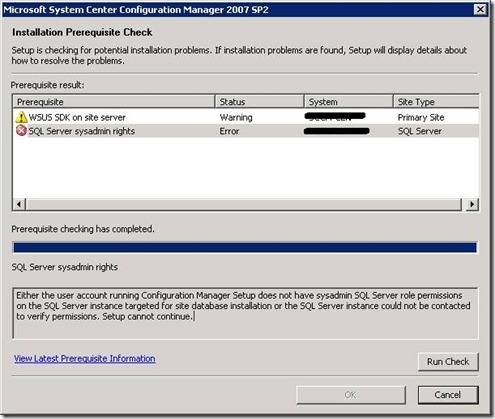
Task: Click the System column header
Action: (x=349, y=102)
